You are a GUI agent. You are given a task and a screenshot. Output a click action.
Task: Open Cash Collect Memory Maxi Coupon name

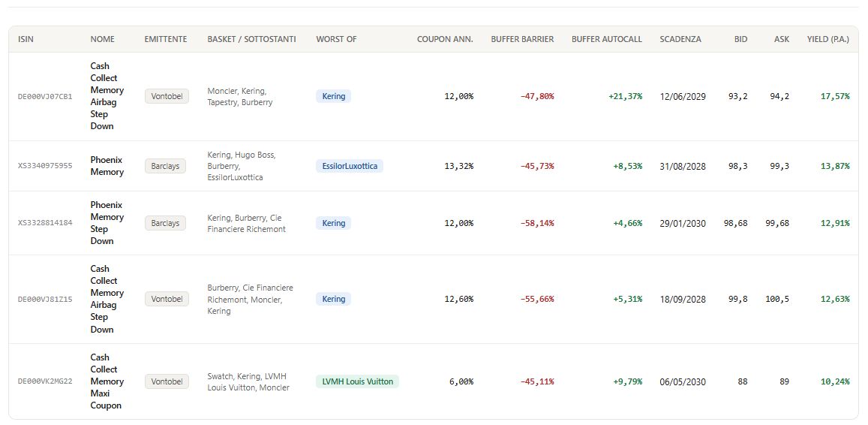point(107,381)
